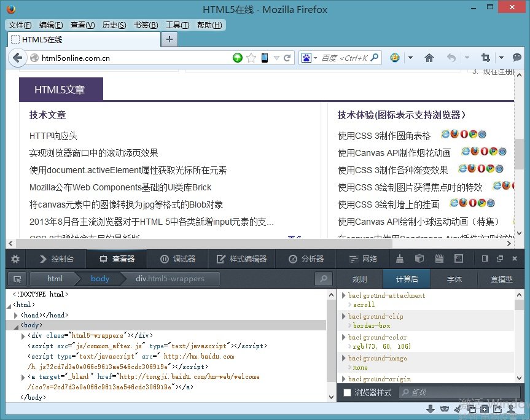Switch to the 调试器 debugger tab

[x=178, y=259]
